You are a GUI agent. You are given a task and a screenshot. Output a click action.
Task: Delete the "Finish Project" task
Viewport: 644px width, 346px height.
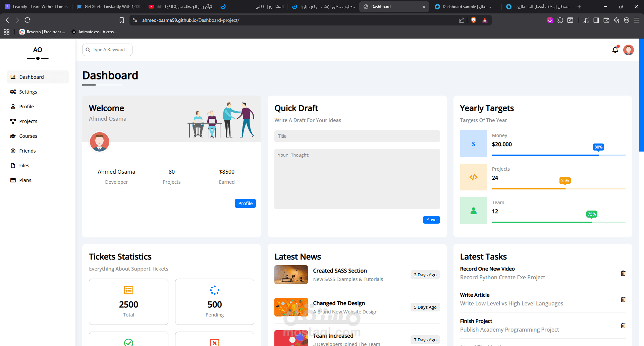pyautogui.click(x=623, y=325)
